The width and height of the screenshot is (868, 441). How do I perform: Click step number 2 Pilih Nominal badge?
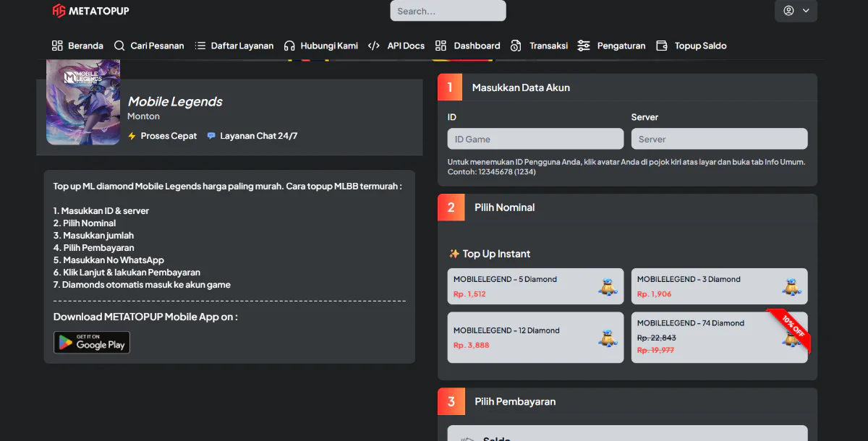click(451, 207)
